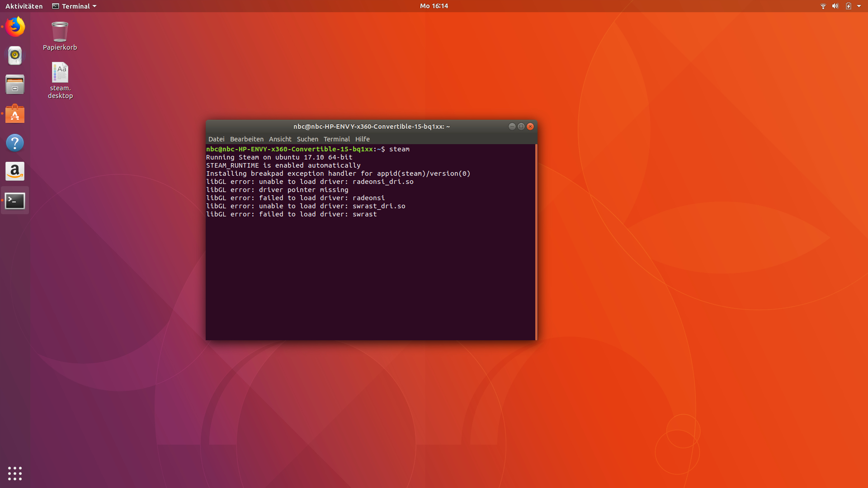Launch Rhythmbox music player icon
This screenshot has width=868, height=488.
pyautogui.click(x=15, y=56)
